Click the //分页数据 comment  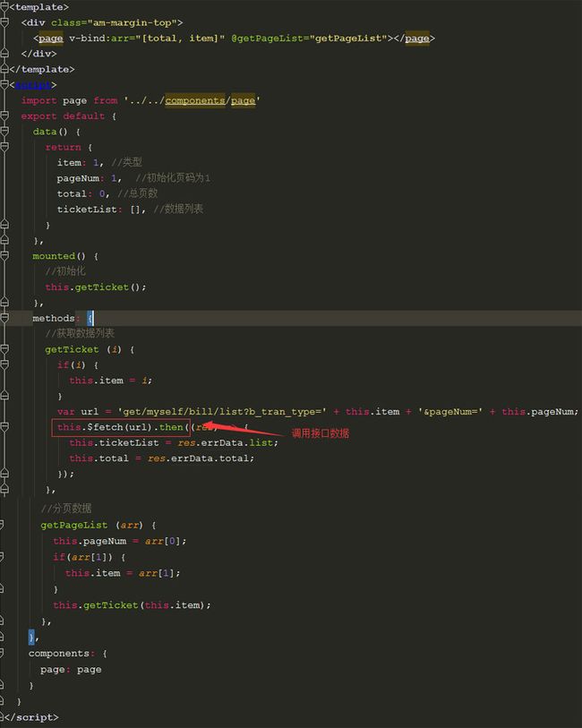[66, 508]
